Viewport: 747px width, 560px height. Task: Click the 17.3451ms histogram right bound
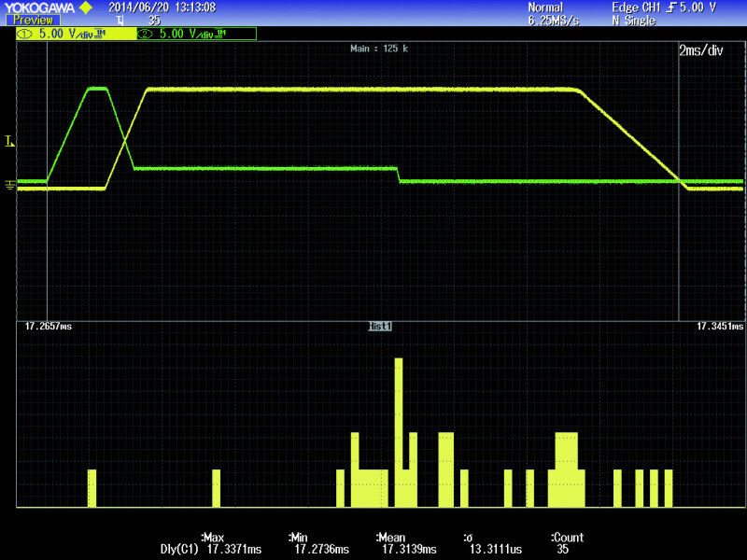pyautogui.click(x=720, y=327)
